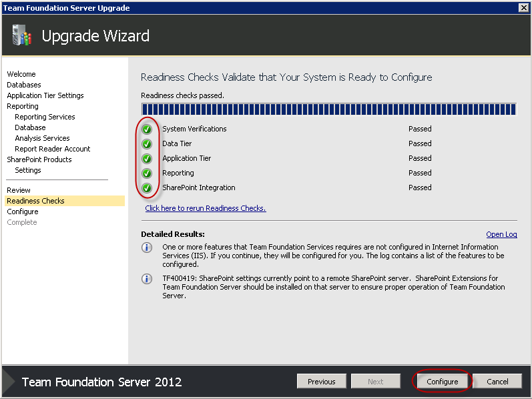Select Application Tier Settings in sidebar
Image resolution: width=532 pixels, height=399 pixels.
click(x=45, y=95)
